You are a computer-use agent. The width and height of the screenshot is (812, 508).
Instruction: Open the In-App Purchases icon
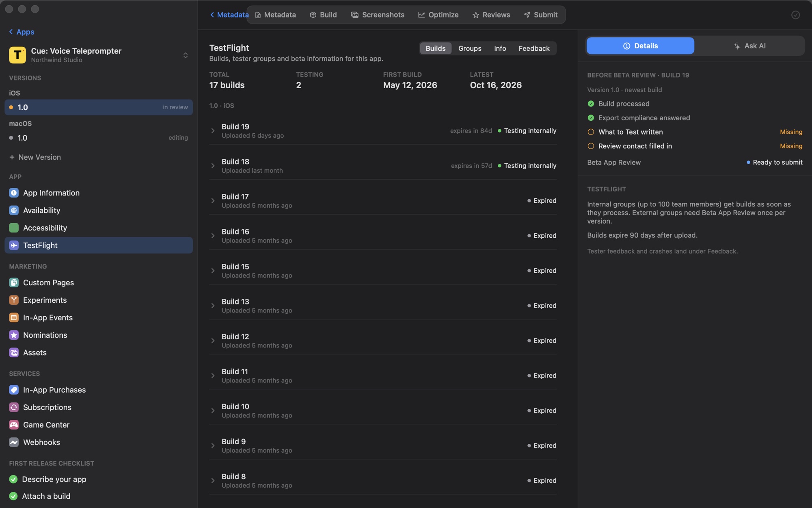click(14, 390)
